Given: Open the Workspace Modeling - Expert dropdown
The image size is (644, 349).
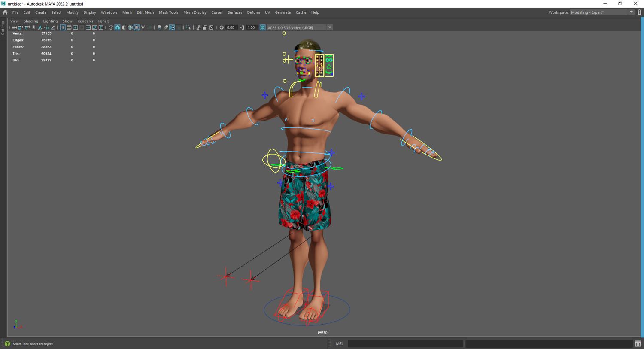Looking at the screenshot, I should point(602,12).
